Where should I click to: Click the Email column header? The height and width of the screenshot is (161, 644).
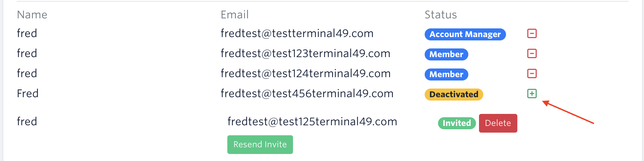point(234,15)
